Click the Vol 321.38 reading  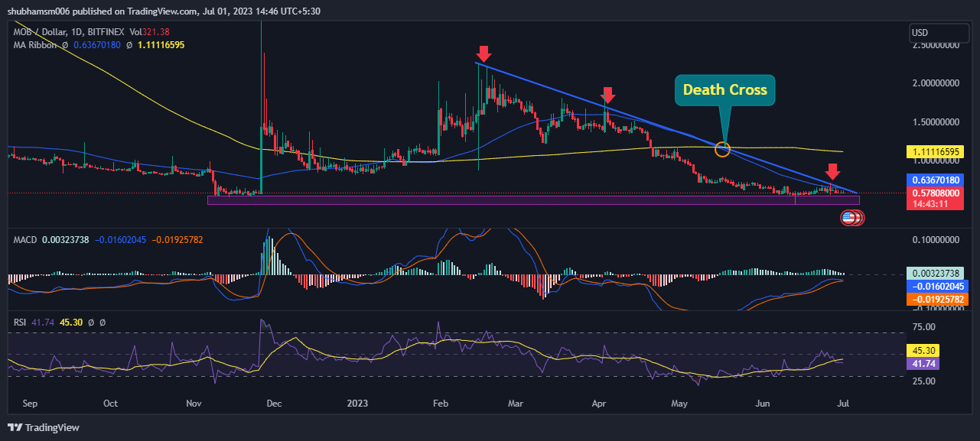pos(149,31)
